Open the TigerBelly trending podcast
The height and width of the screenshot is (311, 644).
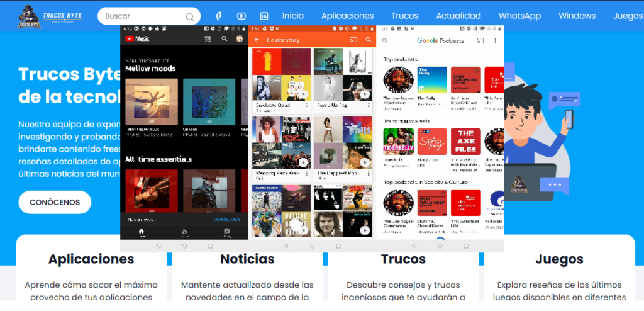tap(398, 142)
